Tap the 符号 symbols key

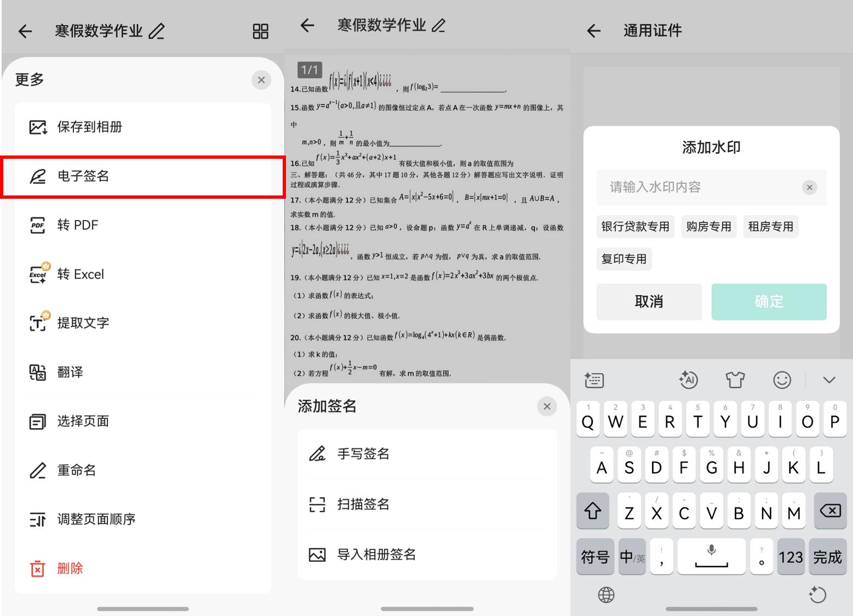coord(595,557)
